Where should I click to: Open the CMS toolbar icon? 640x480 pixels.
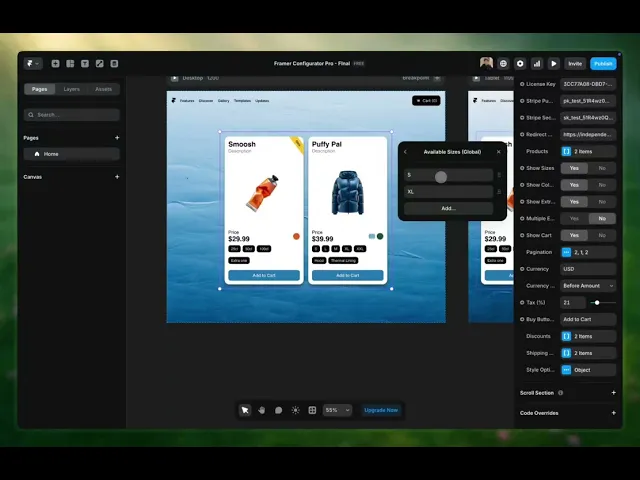coord(114,64)
